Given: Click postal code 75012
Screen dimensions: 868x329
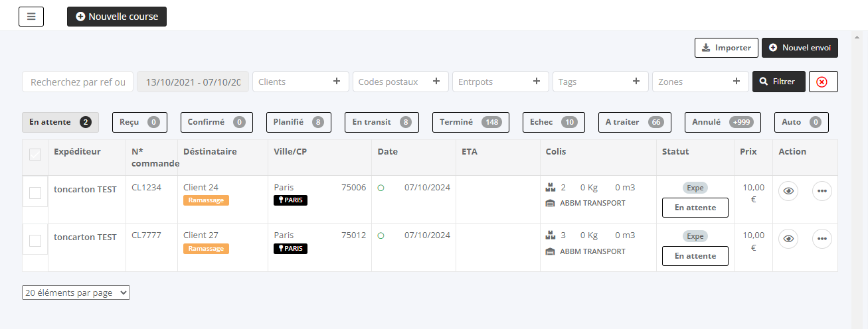Looking at the screenshot, I should tap(353, 235).
